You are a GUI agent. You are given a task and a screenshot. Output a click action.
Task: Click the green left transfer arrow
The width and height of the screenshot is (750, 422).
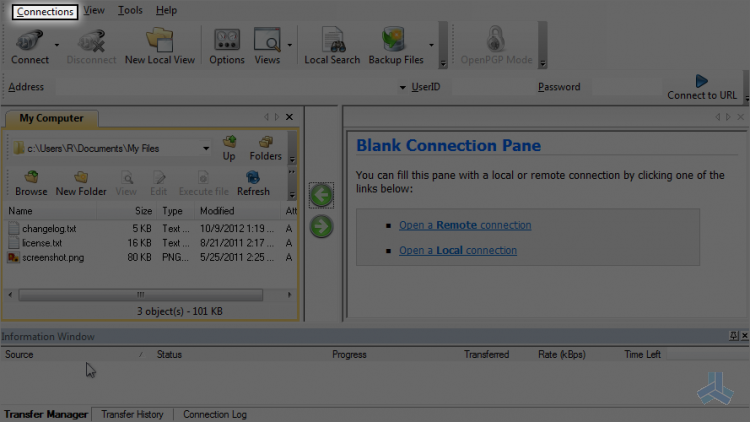tap(321, 195)
